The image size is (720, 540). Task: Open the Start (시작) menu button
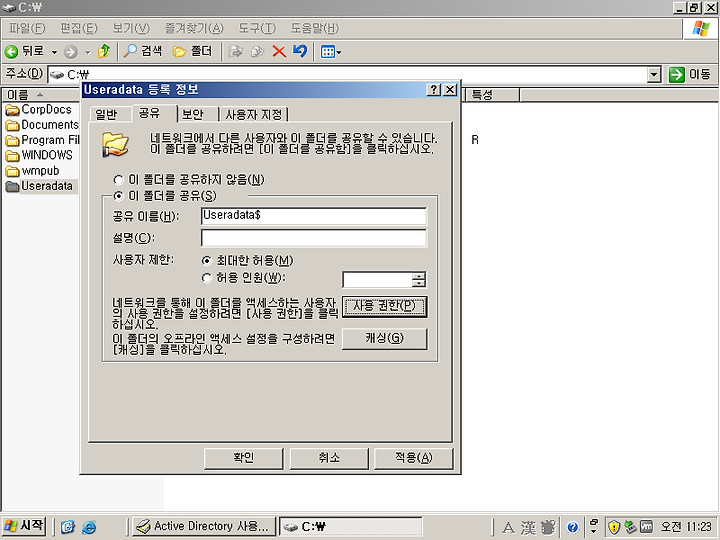(23, 526)
